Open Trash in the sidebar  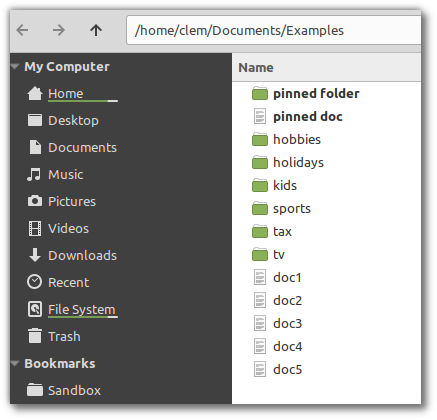[x=64, y=337]
